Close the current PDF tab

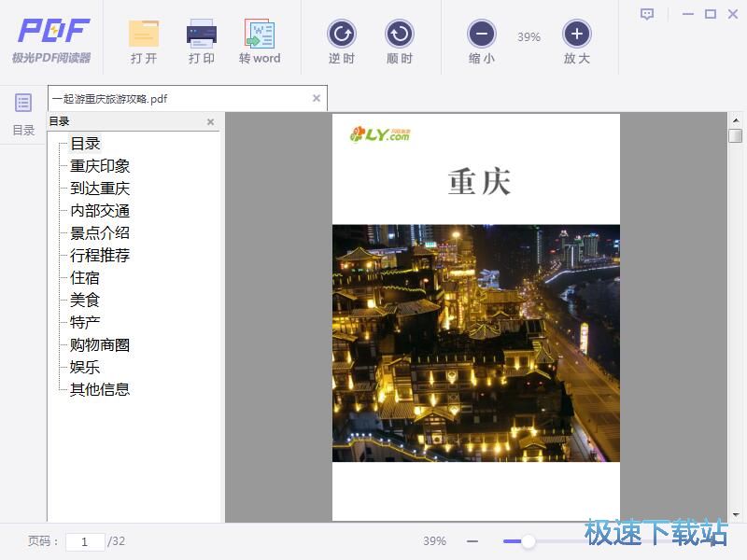(316, 97)
